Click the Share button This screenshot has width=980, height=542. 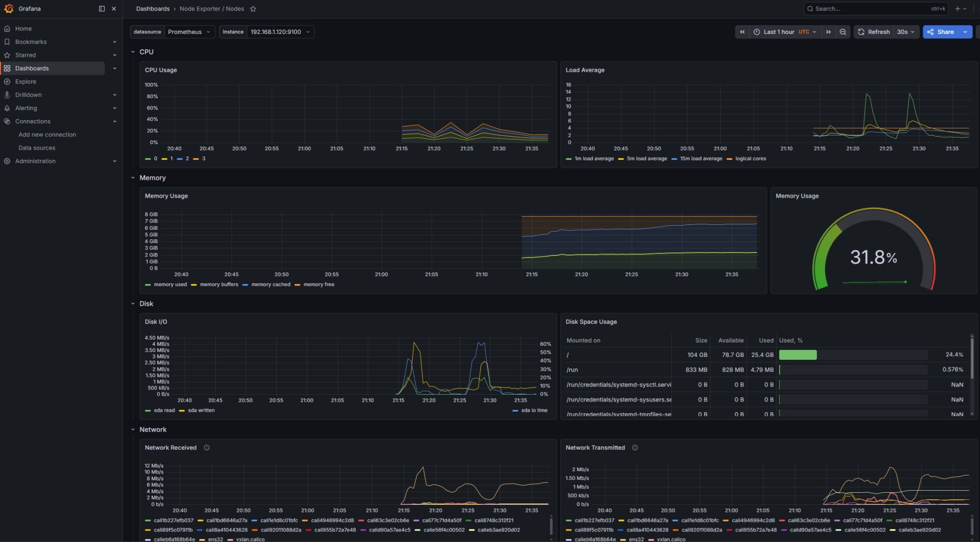pos(941,32)
